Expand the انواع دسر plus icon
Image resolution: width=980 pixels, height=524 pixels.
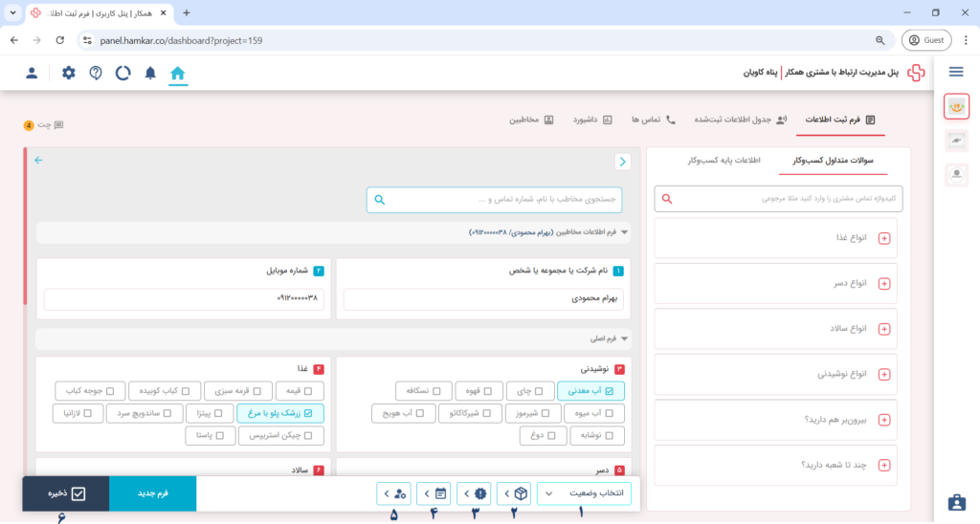(x=884, y=284)
